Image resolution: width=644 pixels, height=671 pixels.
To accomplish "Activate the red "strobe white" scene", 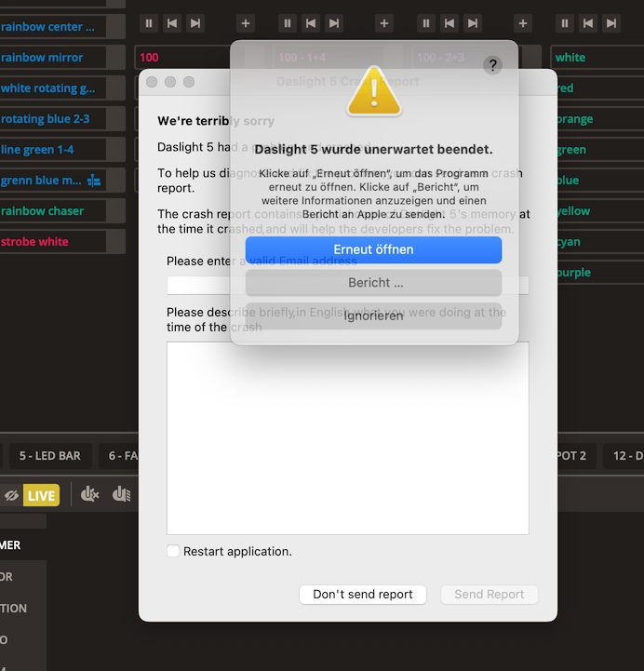I will coord(53,242).
